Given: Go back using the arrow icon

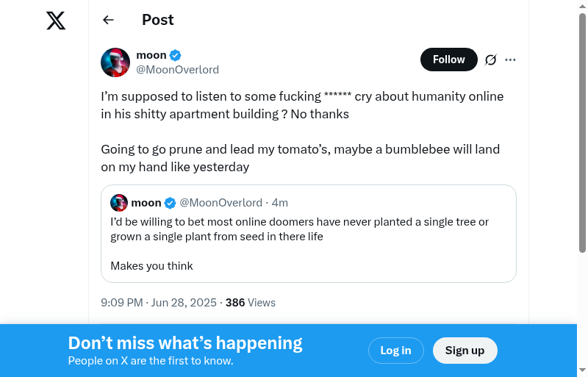Looking at the screenshot, I should (109, 21).
